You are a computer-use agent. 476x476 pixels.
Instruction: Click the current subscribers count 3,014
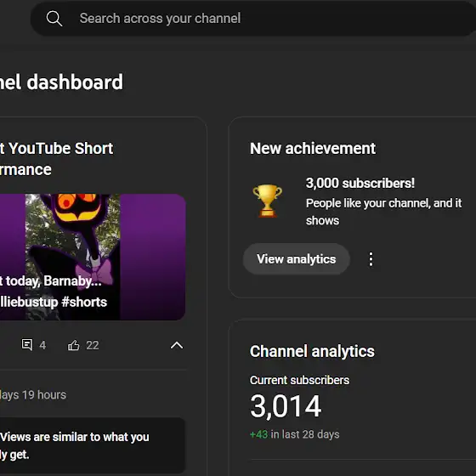[286, 406]
